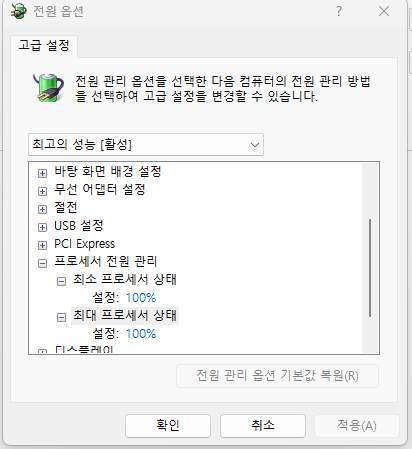Image resolution: width=412 pixels, height=449 pixels.
Task: Select the PCI Express tree item label
Action: tap(85, 244)
